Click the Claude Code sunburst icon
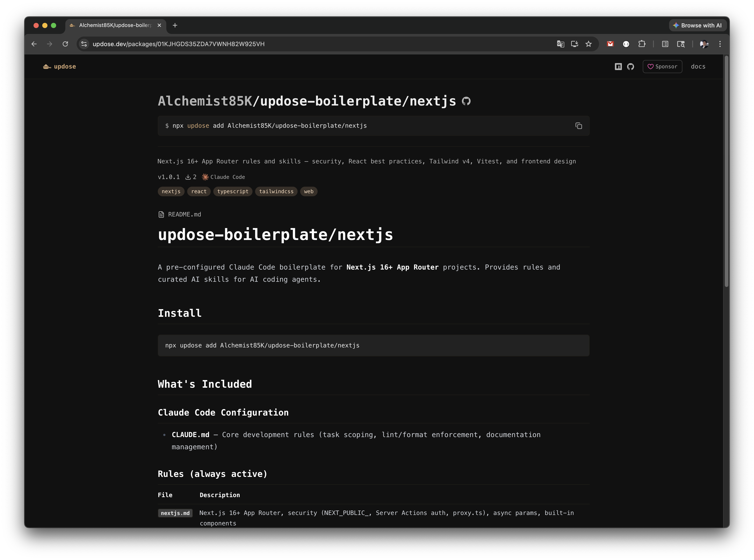Viewport: 754px width, 560px height. (x=205, y=177)
